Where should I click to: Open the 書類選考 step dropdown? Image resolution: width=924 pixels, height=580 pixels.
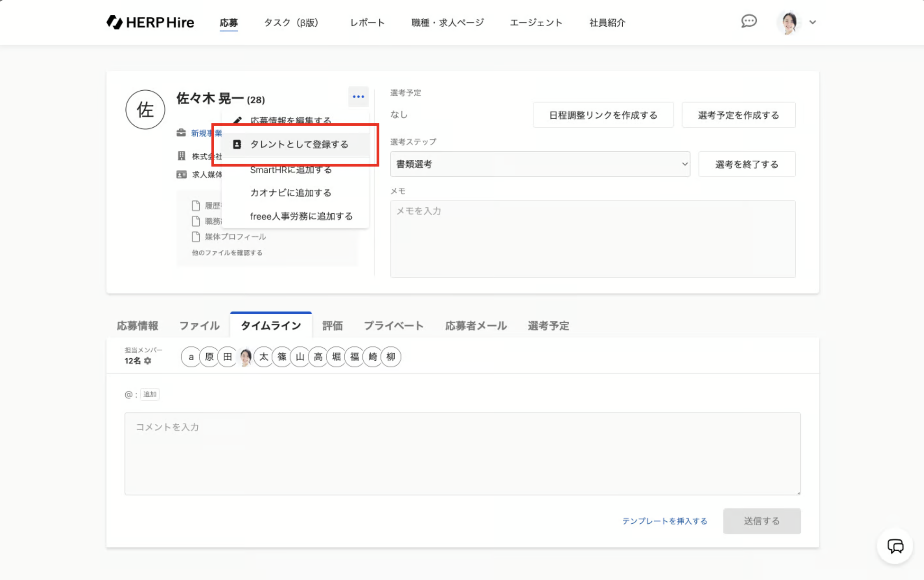click(x=539, y=164)
